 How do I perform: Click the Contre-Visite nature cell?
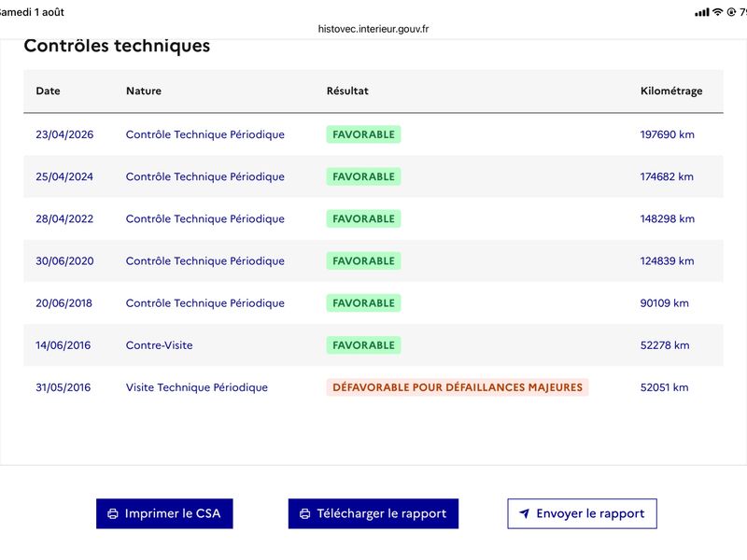click(x=159, y=345)
